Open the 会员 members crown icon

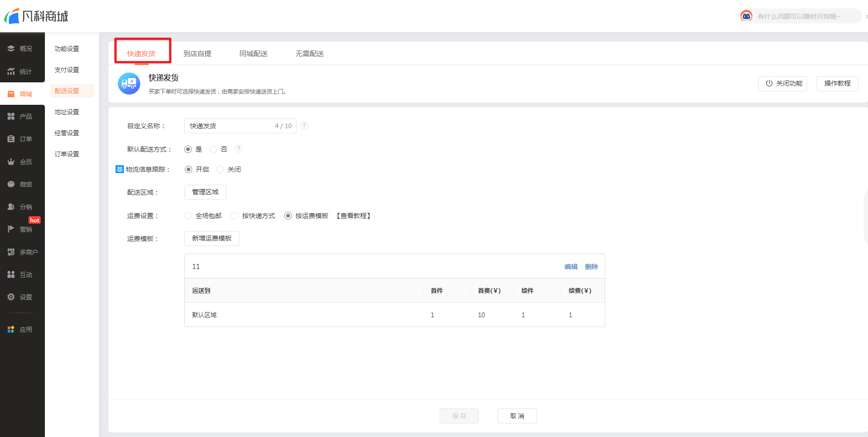pos(11,161)
